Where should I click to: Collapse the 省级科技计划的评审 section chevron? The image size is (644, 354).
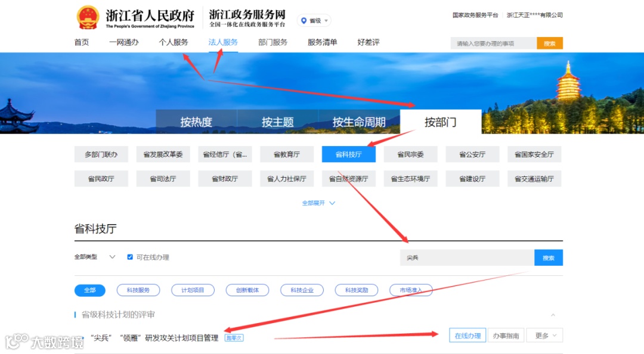tap(553, 315)
